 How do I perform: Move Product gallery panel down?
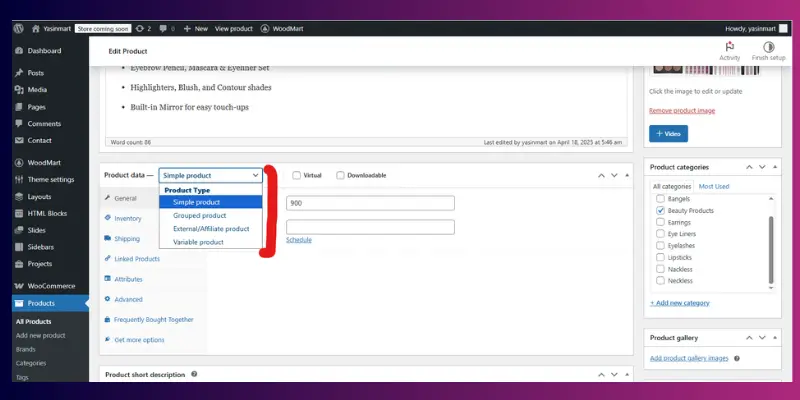point(762,338)
